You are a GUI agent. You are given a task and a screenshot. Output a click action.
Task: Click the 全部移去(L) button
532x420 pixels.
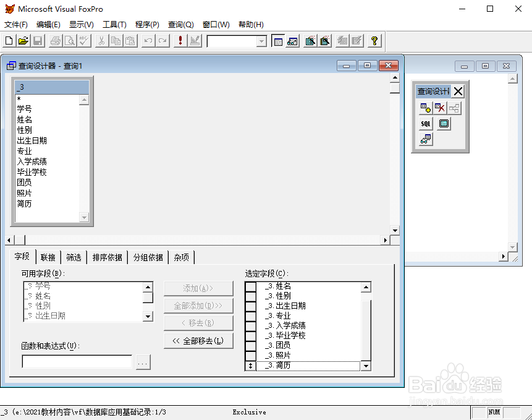[198, 341]
